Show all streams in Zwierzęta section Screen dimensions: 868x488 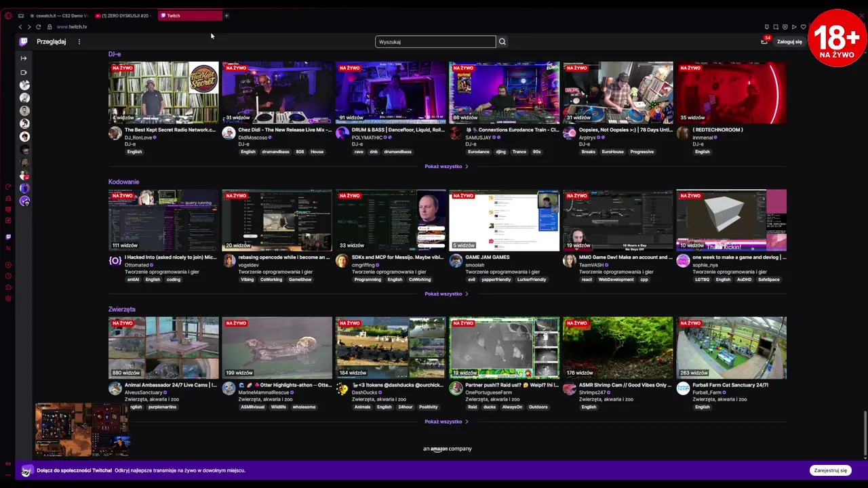(446, 422)
